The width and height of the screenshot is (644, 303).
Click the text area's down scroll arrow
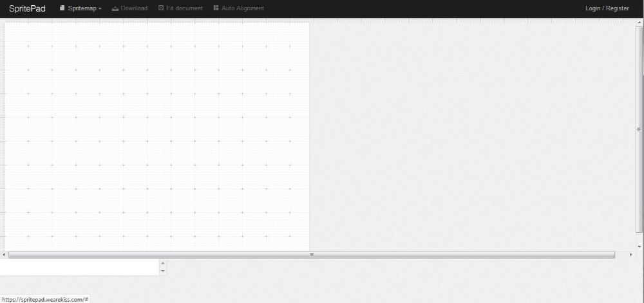[x=163, y=271]
